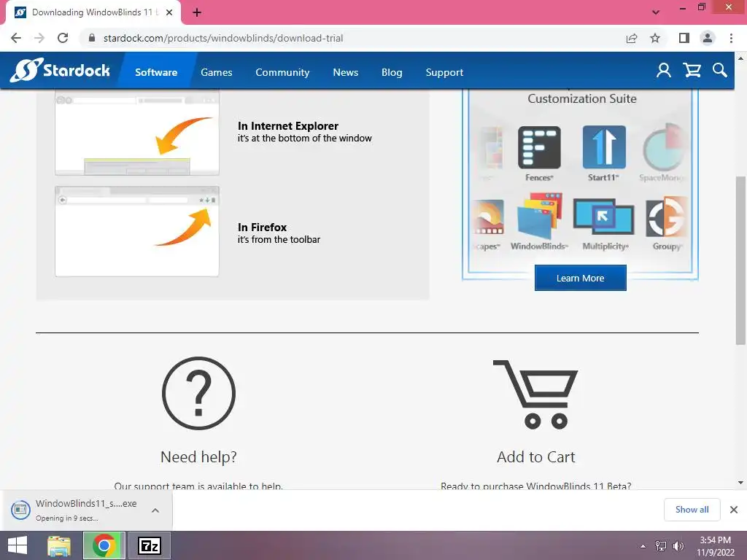Viewport: 747px width, 560px height.
Task: Share this page icon in address bar
Action: pos(632,38)
